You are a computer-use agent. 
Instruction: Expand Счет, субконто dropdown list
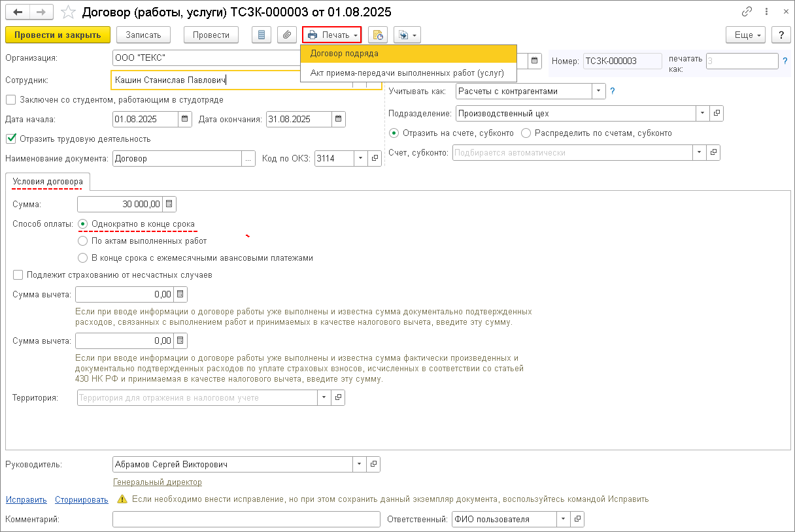pyautogui.click(x=700, y=152)
